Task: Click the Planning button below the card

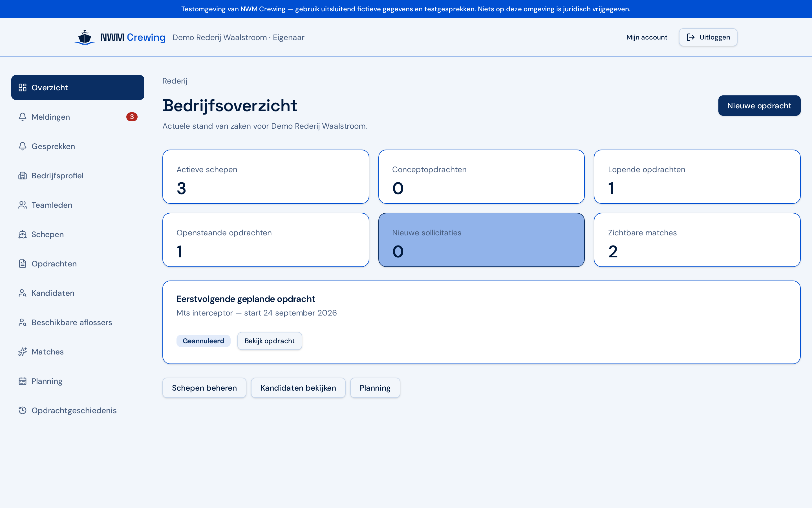Action: 375,388
